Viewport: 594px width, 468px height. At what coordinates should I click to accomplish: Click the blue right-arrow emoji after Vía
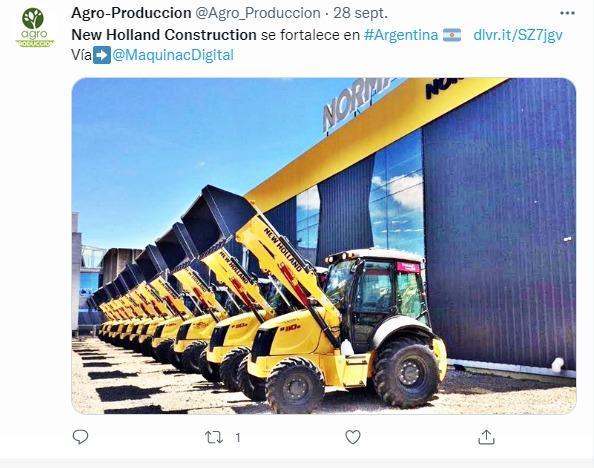[x=102, y=55]
